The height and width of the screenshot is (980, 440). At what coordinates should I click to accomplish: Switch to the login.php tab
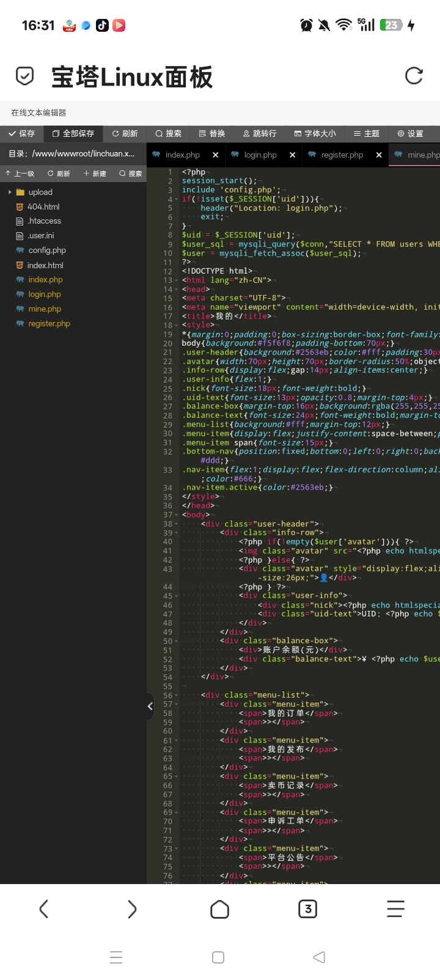click(x=260, y=155)
